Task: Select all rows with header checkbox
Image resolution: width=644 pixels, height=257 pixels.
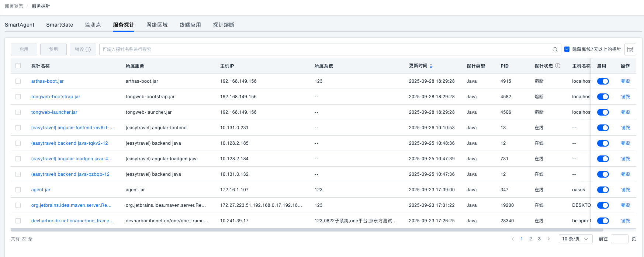Action: (x=18, y=66)
